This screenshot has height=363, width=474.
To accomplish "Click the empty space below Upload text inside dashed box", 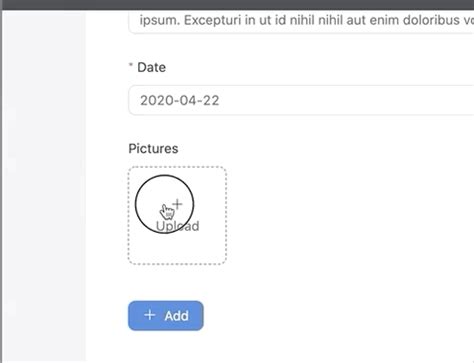I will [x=177, y=248].
